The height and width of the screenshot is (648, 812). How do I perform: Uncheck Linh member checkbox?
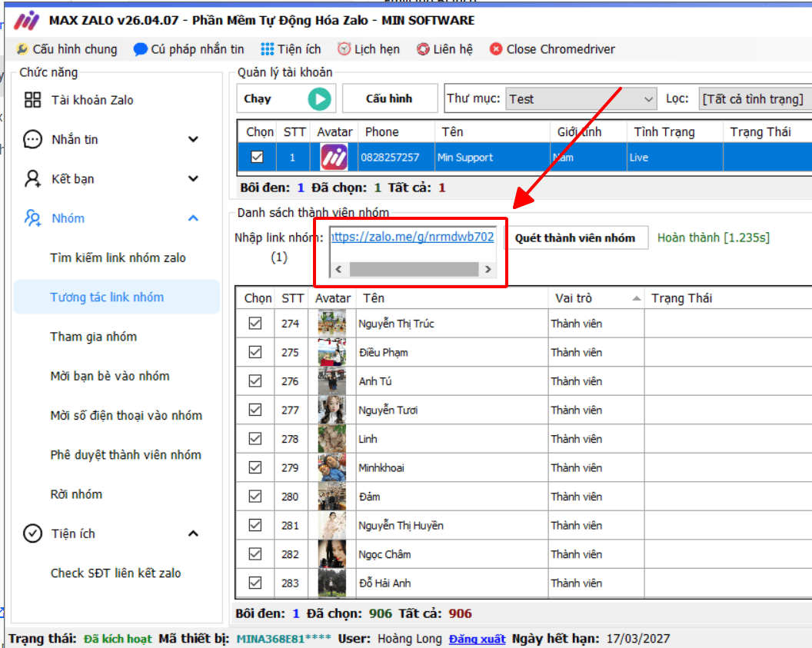click(255, 439)
